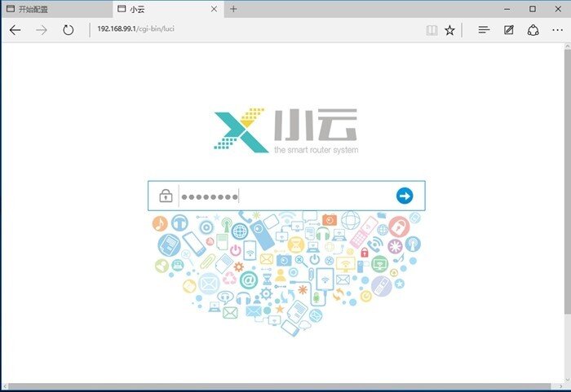Maximize the browser window
The width and height of the screenshot is (571, 392).
(533, 9)
